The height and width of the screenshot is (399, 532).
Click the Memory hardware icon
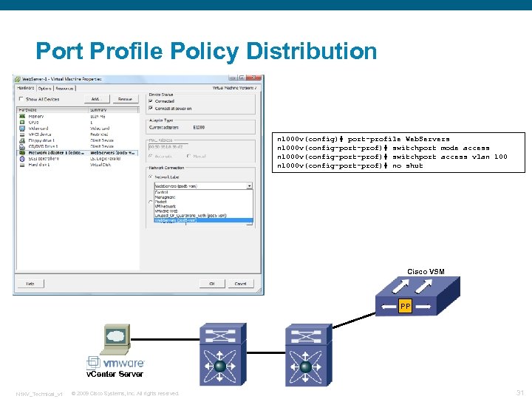22,116
